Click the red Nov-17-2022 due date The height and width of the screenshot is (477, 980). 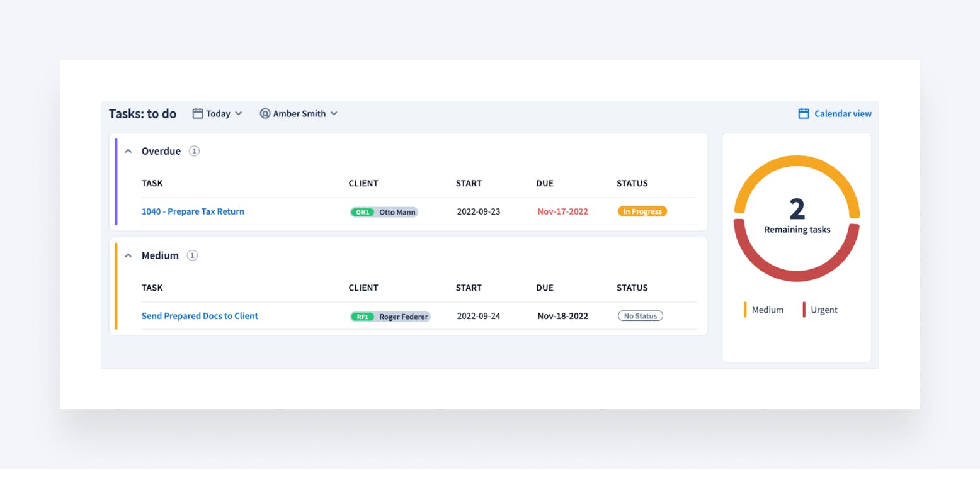[562, 211]
